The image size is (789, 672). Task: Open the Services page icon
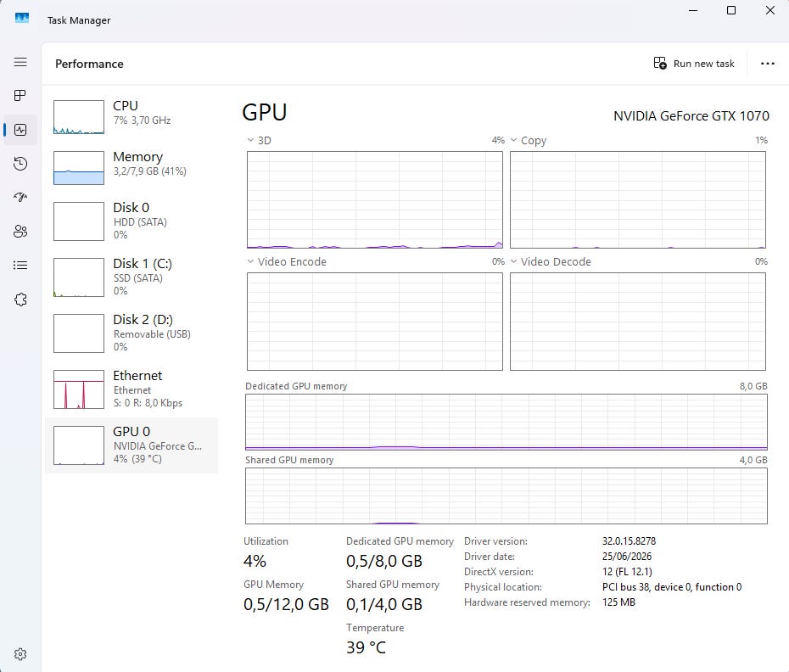tap(20, 300)
